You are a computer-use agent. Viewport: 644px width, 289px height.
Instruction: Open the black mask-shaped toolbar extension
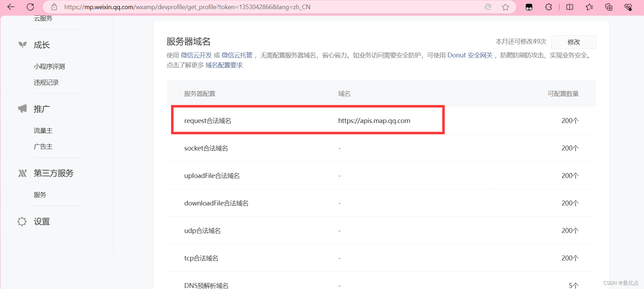pos(529,7)
